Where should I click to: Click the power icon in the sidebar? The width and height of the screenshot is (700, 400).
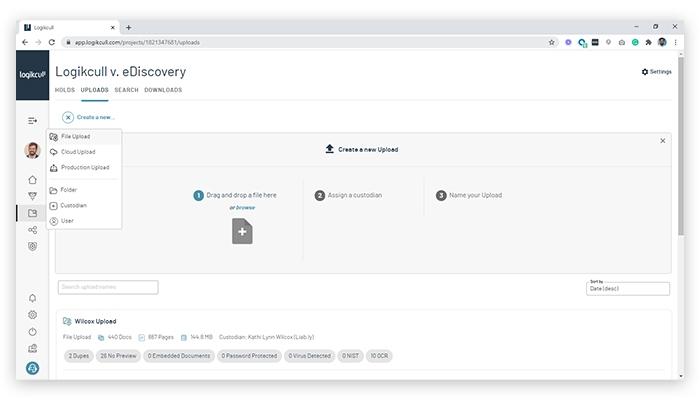pyautogui.click(x=32, y=332)
